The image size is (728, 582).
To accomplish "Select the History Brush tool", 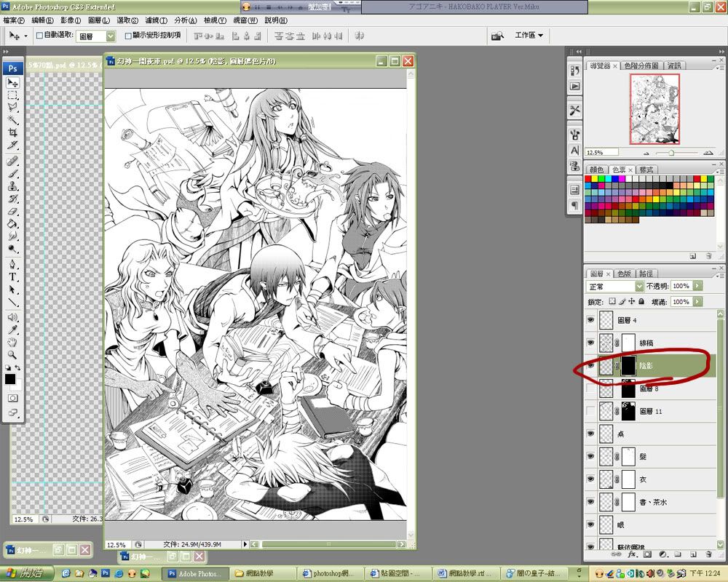I will pos(12,199).
